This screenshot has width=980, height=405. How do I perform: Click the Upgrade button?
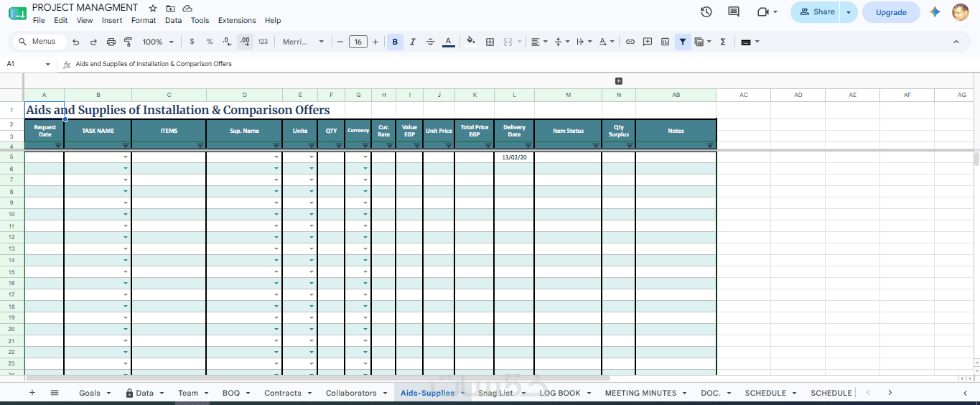coord(891,12)
